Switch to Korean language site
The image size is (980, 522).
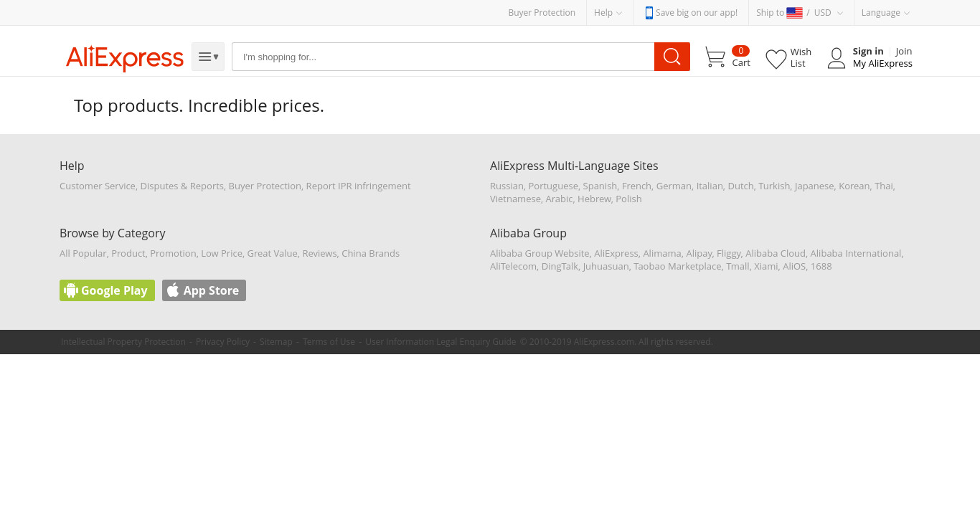pos(854,186)
